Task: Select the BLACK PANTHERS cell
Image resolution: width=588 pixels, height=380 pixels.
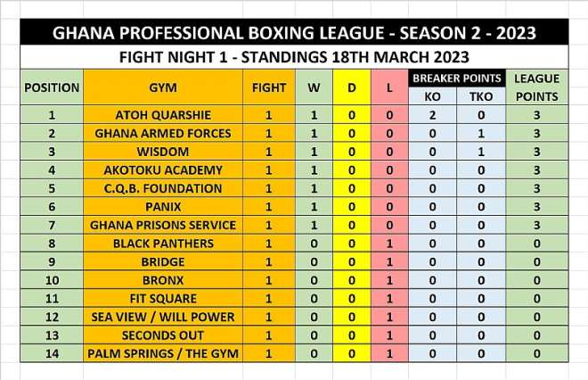Action: [163, 244]
